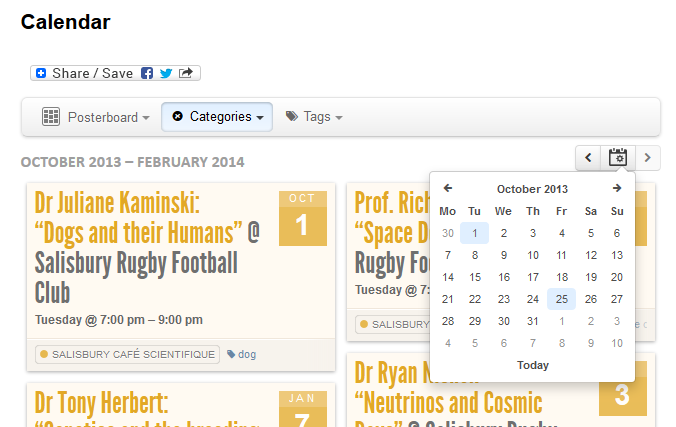Click Today in the datepicker

coord(532,365)
